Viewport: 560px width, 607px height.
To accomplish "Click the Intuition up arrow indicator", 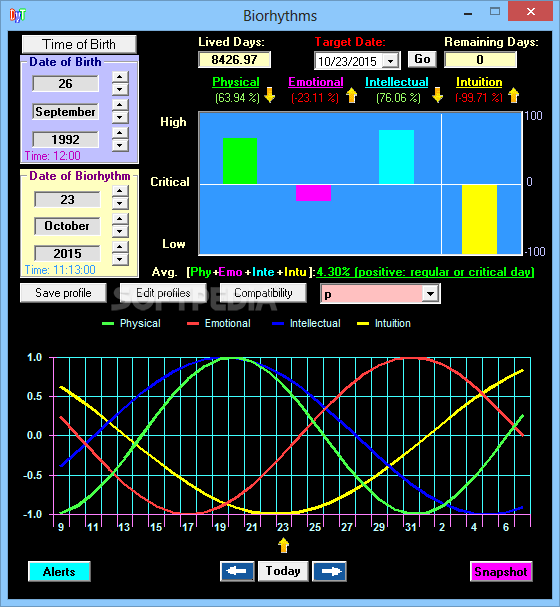I will [514, 95].
